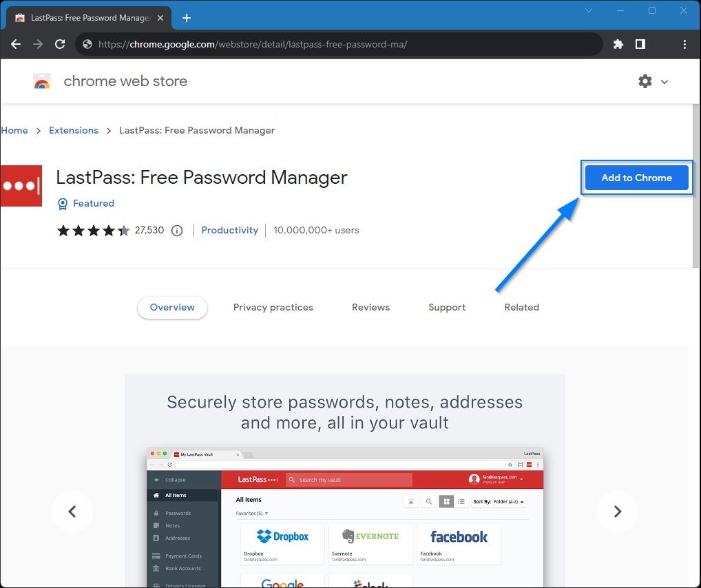Viewport: 701px width, 588px height.
Task: Open the web store settings gear
Action: point(645,81)
